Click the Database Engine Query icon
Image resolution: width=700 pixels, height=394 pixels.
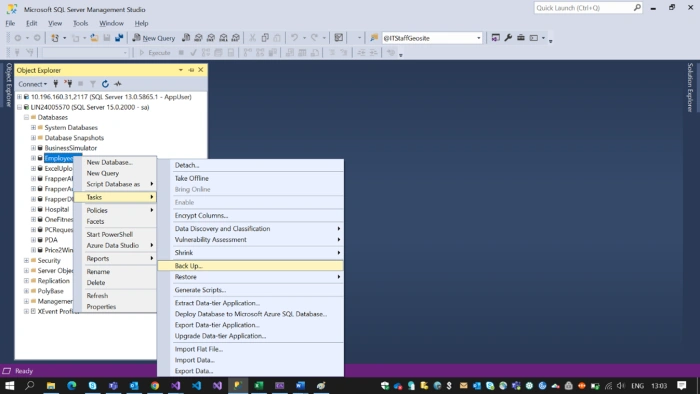(186, 38)
